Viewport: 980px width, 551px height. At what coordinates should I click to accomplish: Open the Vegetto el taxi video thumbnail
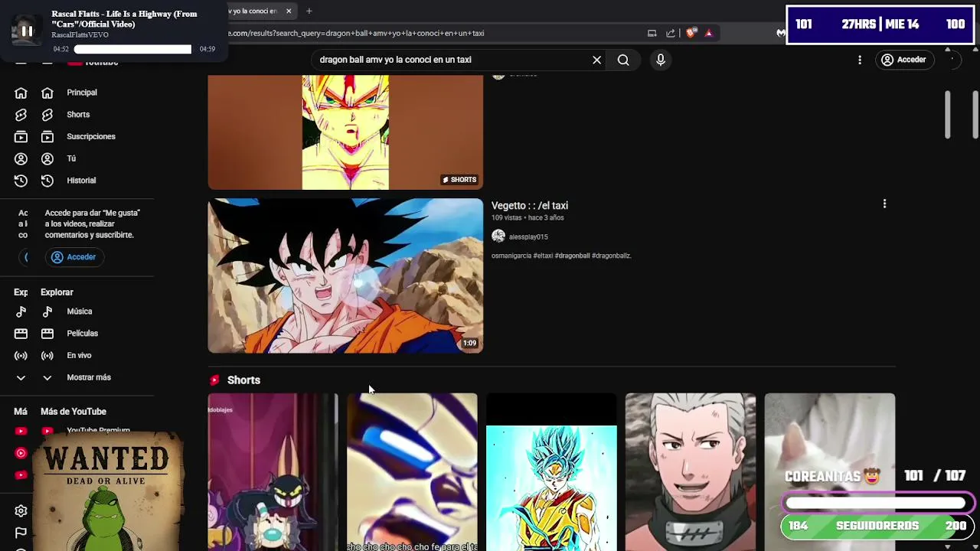(345, 275)
